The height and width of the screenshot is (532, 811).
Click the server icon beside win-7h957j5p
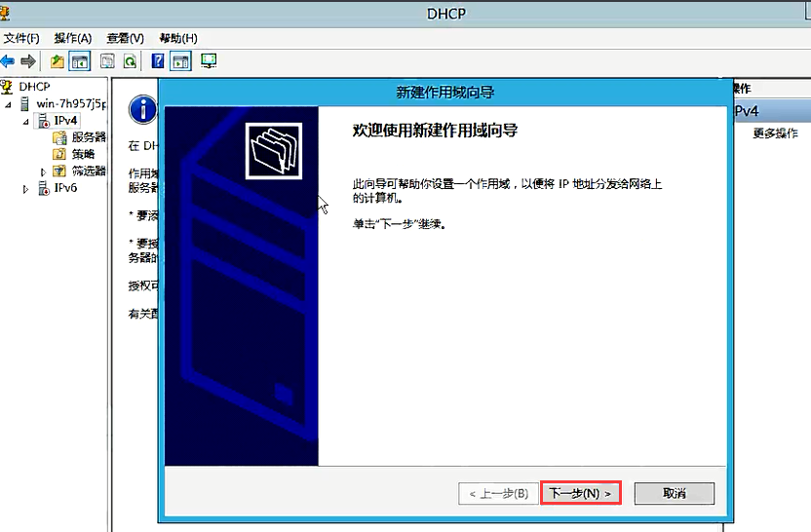tap(24, 104)
